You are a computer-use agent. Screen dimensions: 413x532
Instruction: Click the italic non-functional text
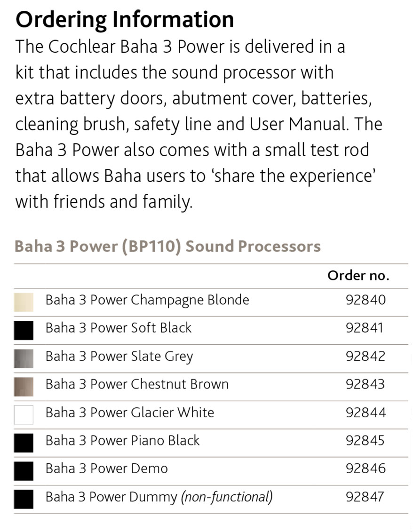(227, 497)
